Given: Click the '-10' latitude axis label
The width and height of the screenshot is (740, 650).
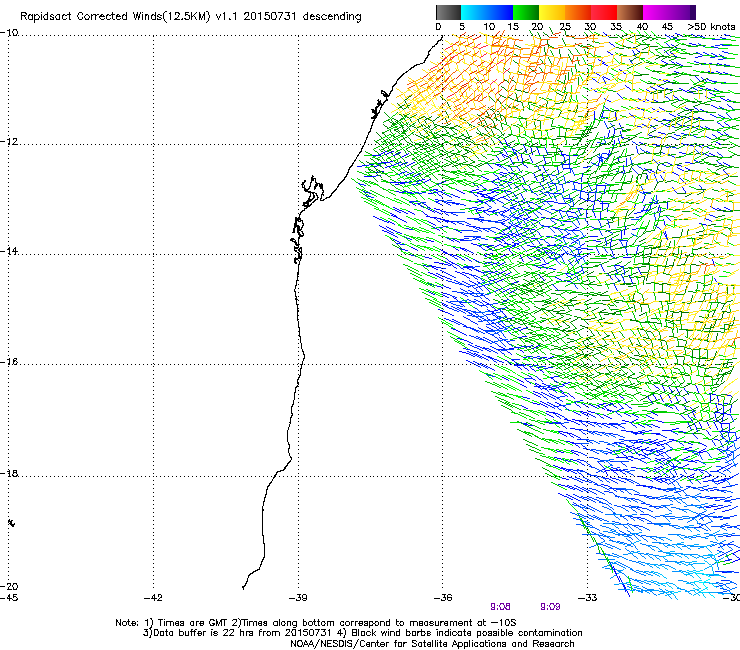Looking at the screenshot, I should [x=9, y=33].
